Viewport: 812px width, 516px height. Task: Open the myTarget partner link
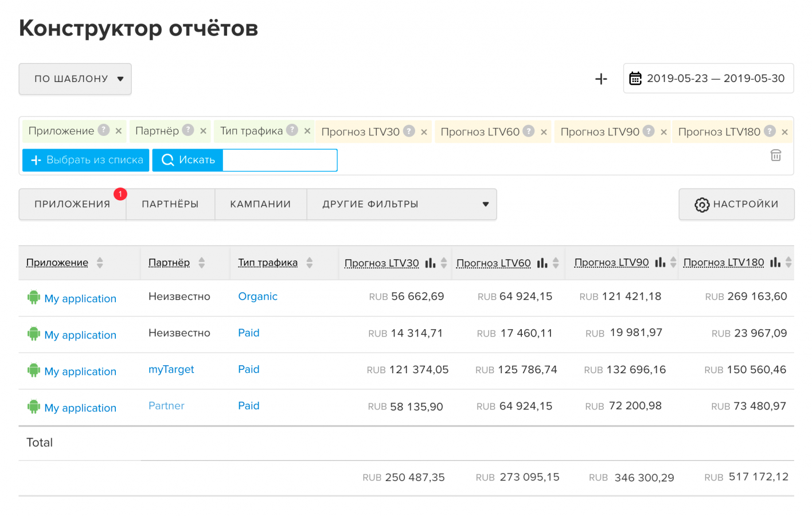[171, 370]
